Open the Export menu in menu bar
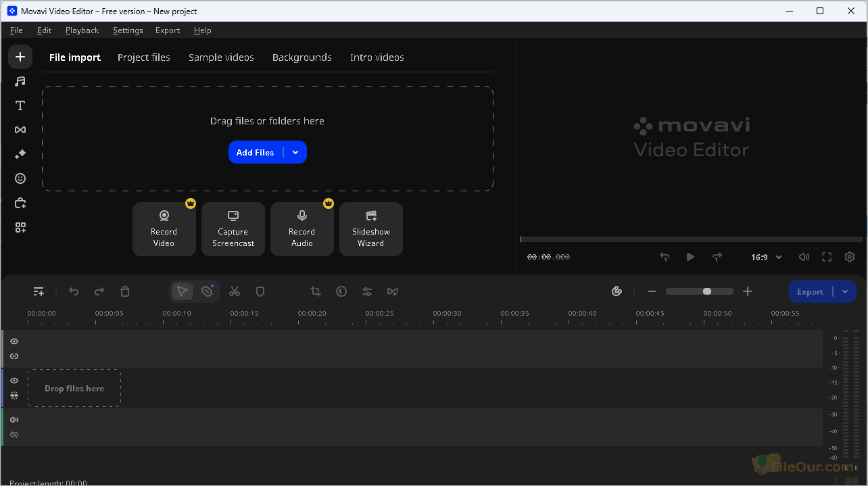Image resolution: width=868 pixels, height=486 pixels. tap(168, 30)
